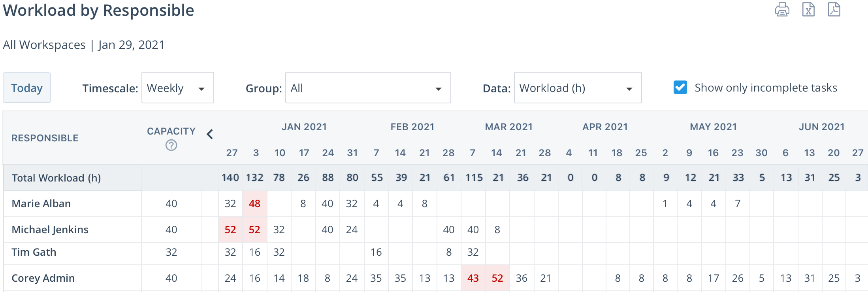Click the Corey Admin row label
The image size is (868, 292).
(x=43, y=277)
